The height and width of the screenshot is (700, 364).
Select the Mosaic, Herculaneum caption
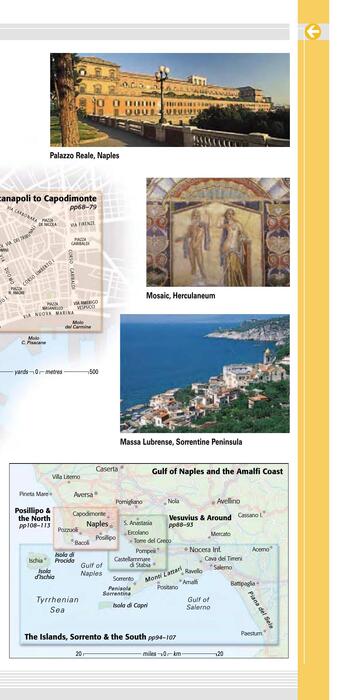pyautogui.click(x=180, y=296)
